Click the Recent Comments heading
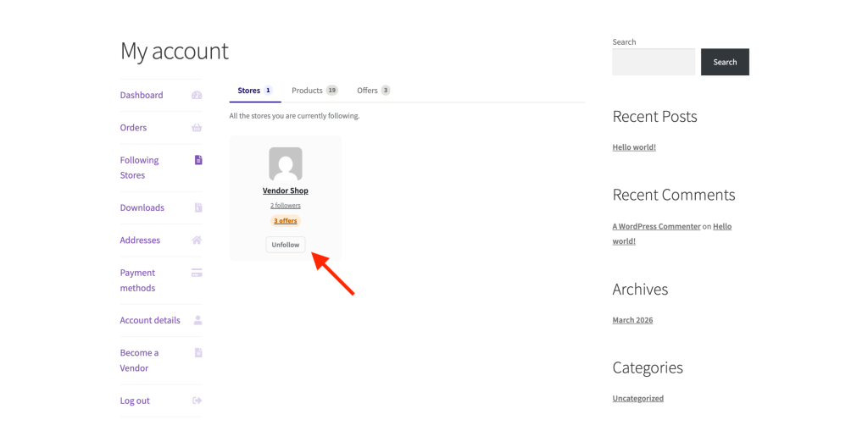 pyautogui.click(x=674, y=195)
